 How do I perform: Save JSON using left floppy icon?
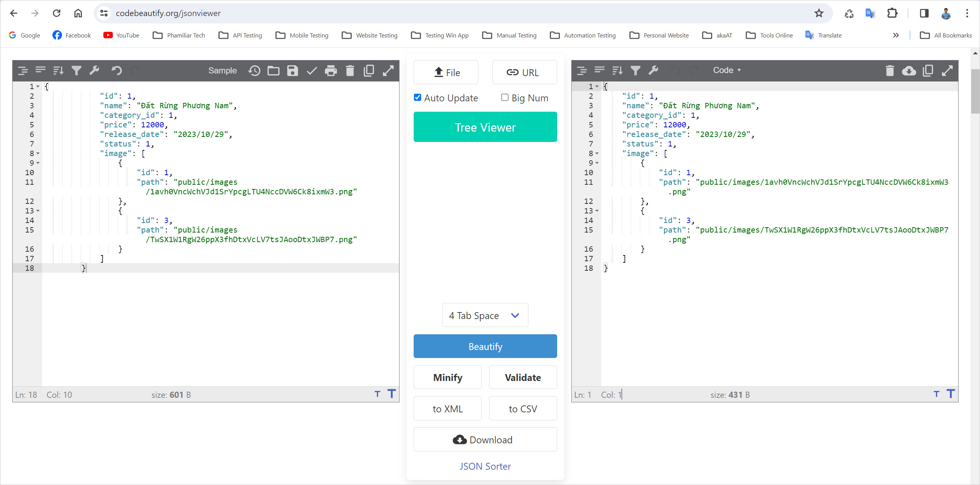(293, 70)
